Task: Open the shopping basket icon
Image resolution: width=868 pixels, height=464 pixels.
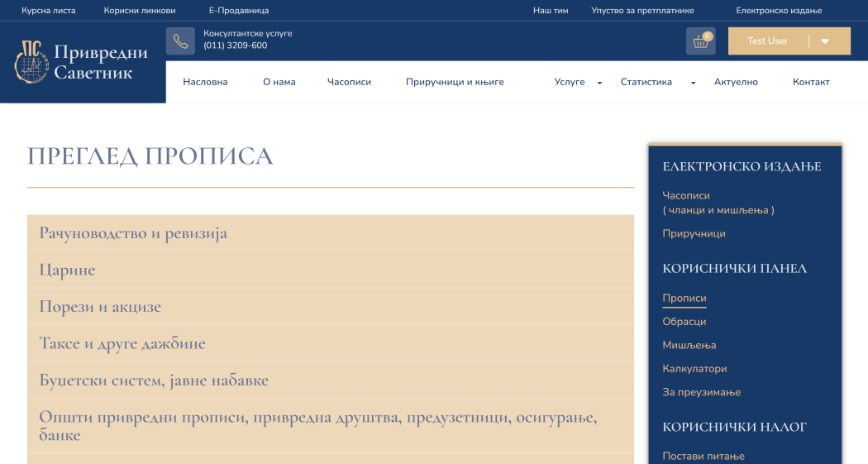Action: tap(700, 41)
